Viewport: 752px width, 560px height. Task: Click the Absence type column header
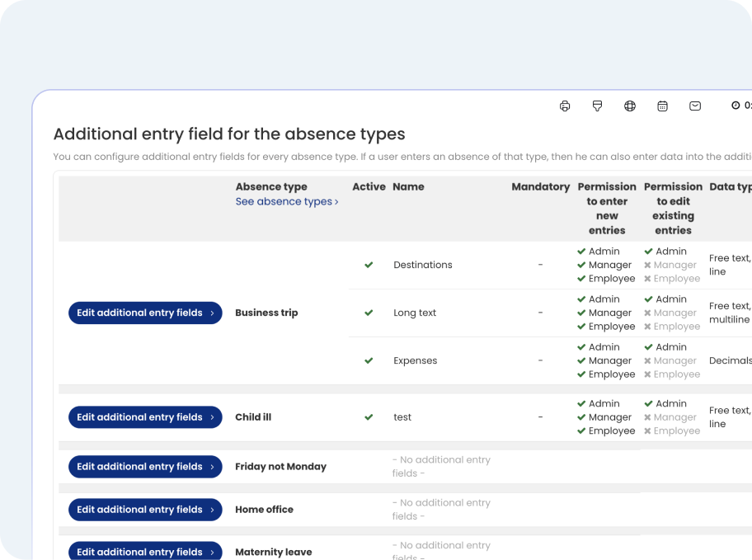(271, 186)
